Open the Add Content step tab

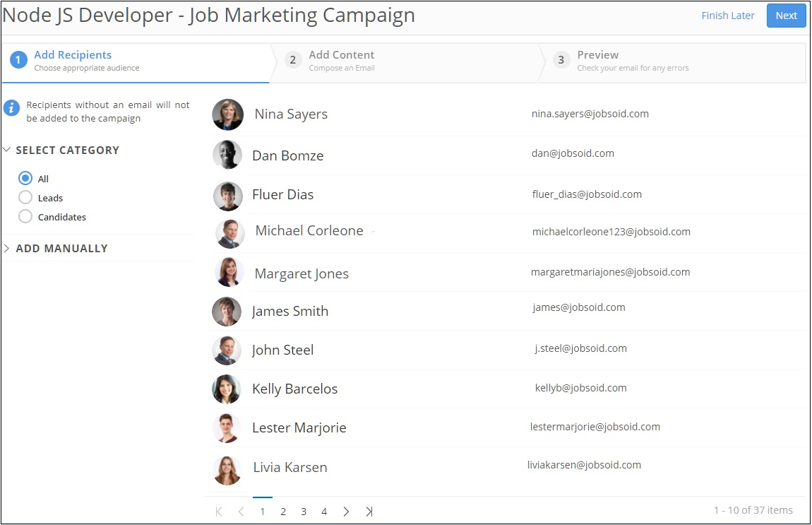tap(342, 61)
